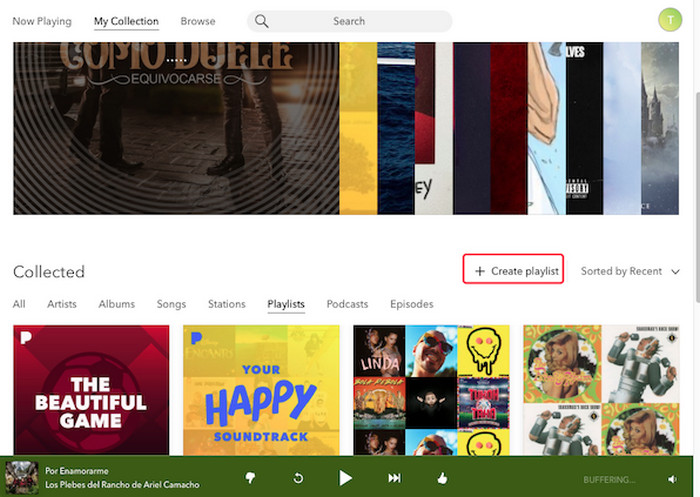The height and width of the screenshot is (497, 700).
Task: Click the page vertical scrollbar
Action: pos(697,196)
